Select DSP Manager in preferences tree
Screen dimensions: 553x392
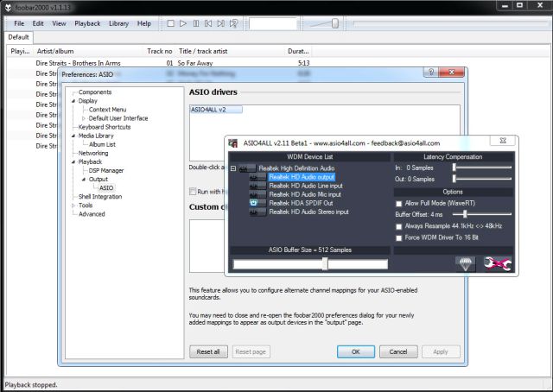[106, 171]
